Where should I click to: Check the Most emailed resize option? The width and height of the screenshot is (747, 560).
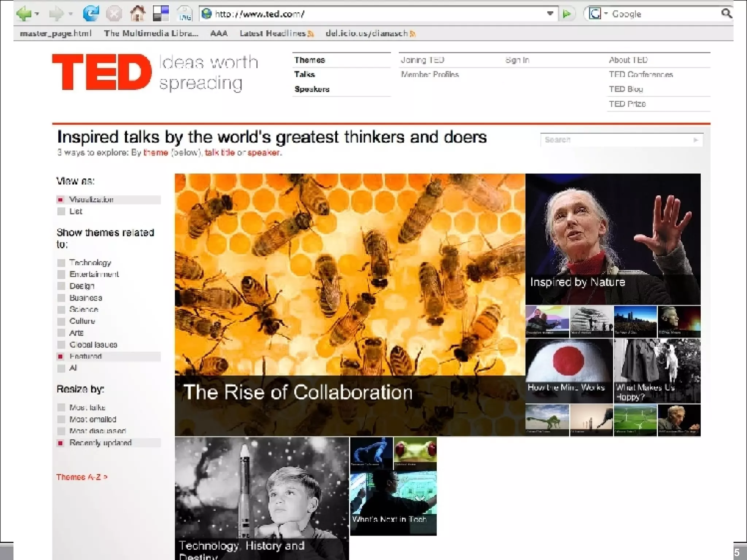[x=61, y=419]
